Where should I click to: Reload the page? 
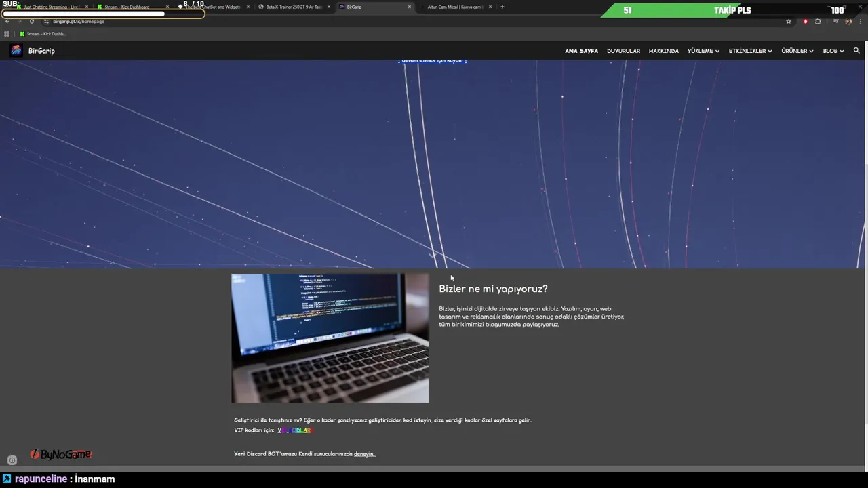pos(31,21)
